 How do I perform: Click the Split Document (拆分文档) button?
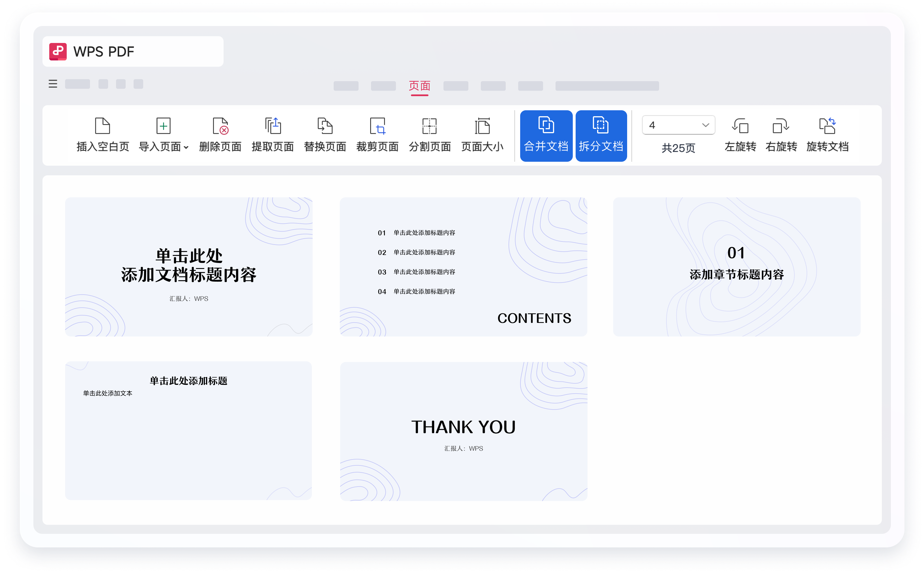601,136
